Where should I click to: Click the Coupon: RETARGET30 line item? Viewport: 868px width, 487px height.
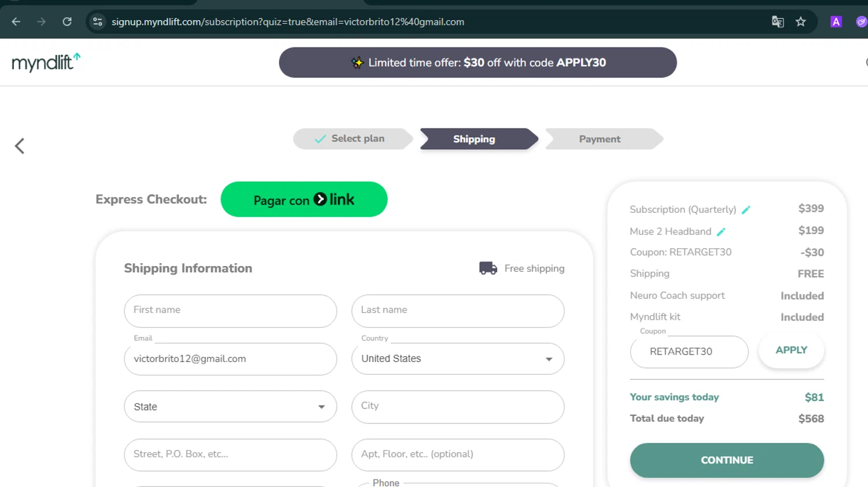pos(681,252)
